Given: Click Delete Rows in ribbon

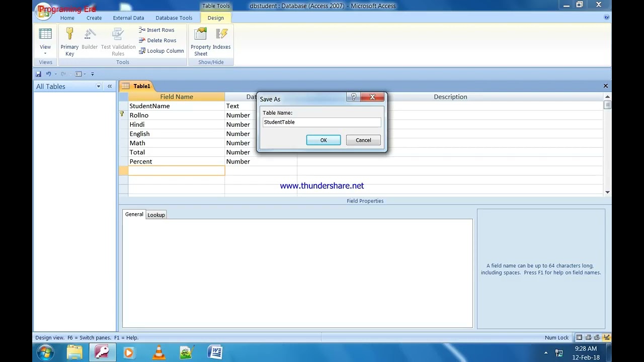Looking at the screenshot, I should coord(157,40).
